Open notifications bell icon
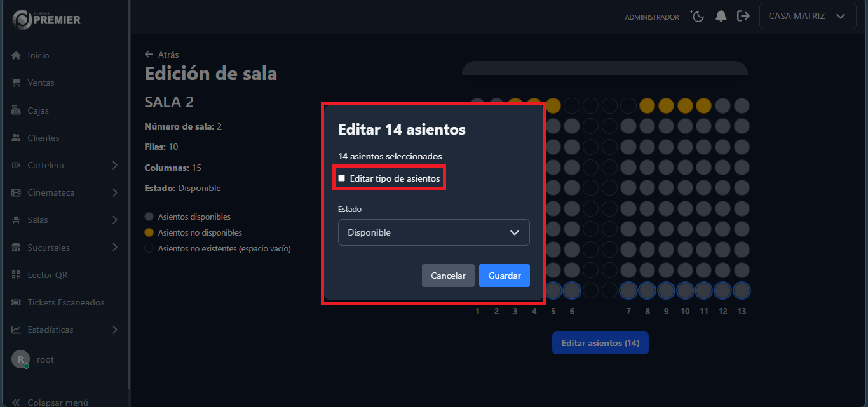The image size is (868, 407). (721, 17)
